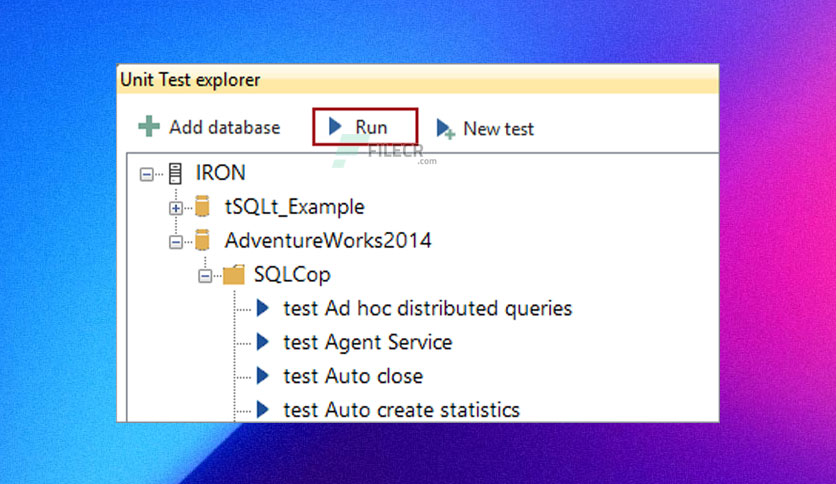
Task: Select test Ad hoc distributed queries item
Action: pyautogui.click(x=428, y=309)
